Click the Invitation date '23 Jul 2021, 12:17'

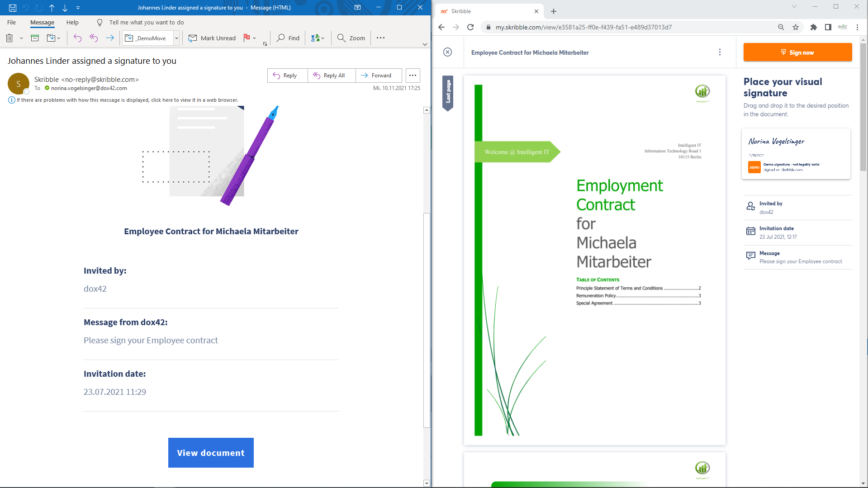778,237
